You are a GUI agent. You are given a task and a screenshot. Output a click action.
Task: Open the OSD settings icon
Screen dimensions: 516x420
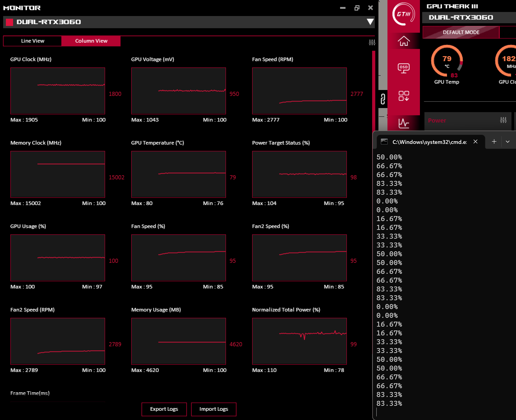[403, 68]
